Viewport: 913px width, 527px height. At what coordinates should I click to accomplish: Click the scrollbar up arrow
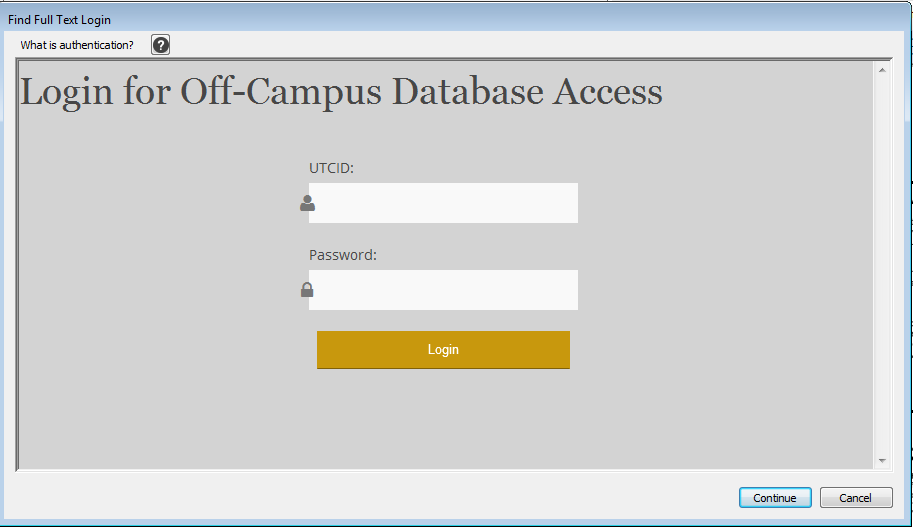(x=882, y=70)
